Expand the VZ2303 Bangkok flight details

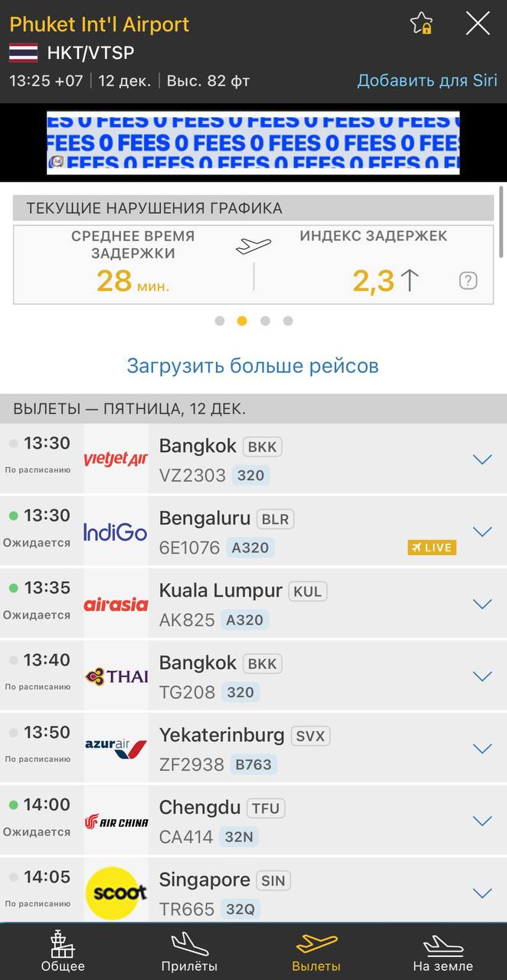[x=482, y=459]
